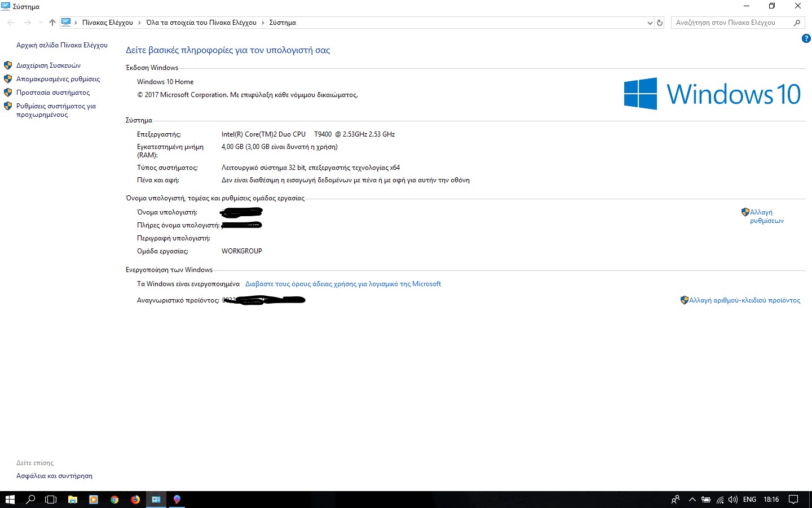The image size is (812, 508).
Task: Open Ρυθμίσεις συστήματος για προχωρημένους link
Action: (56, 110)
